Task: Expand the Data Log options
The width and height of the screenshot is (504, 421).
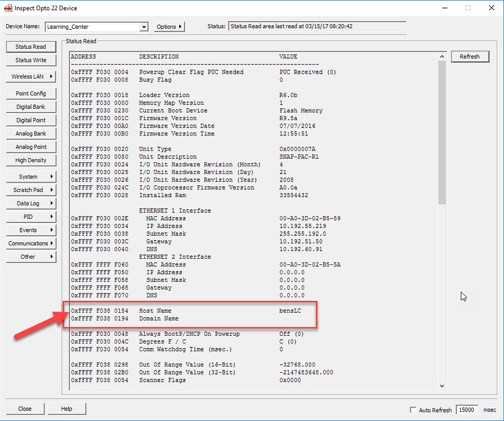Action: [x=31, y=203]
